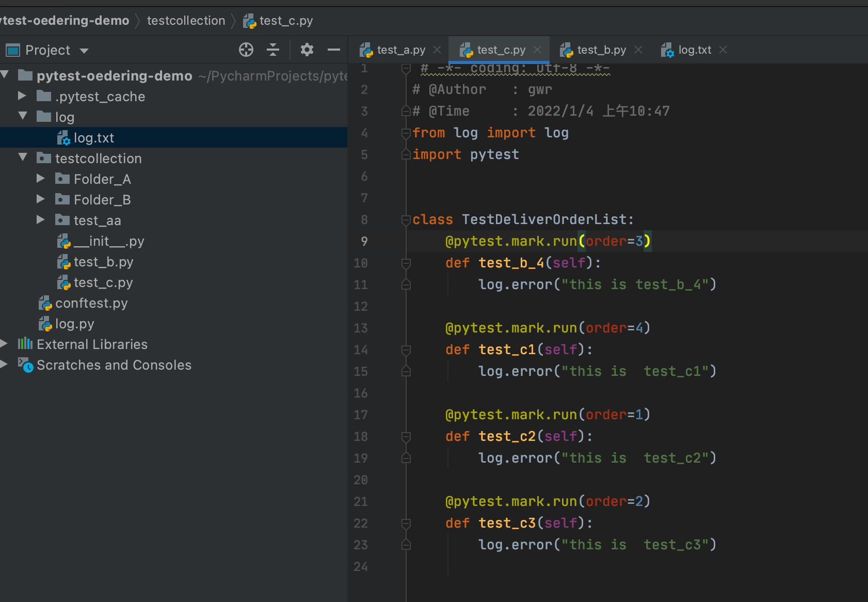Click the test_c2 function name
868x602 pixels.
[507, 437]
